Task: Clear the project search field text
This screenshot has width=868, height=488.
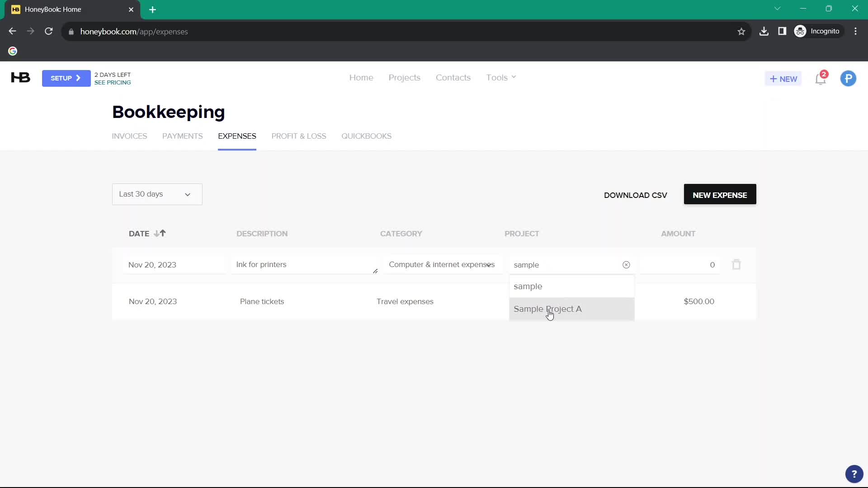Action: click(x=626, y=265)
